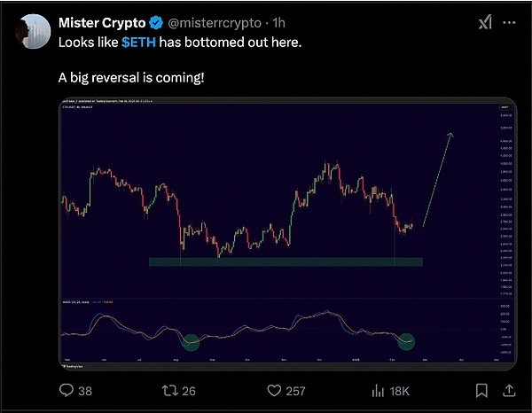Open the Grok icon on the post
532x413 pixels.
[x=485, y=23]
